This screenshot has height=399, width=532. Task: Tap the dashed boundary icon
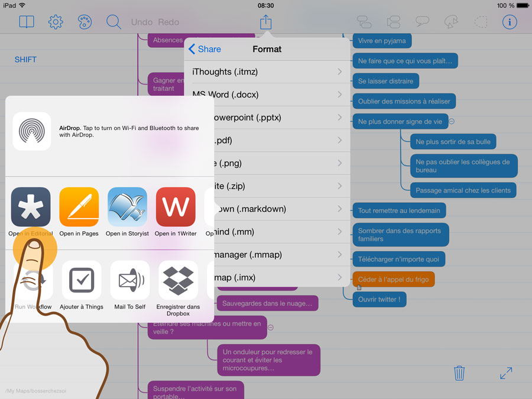pyautogui.click(x=481, y=22)
